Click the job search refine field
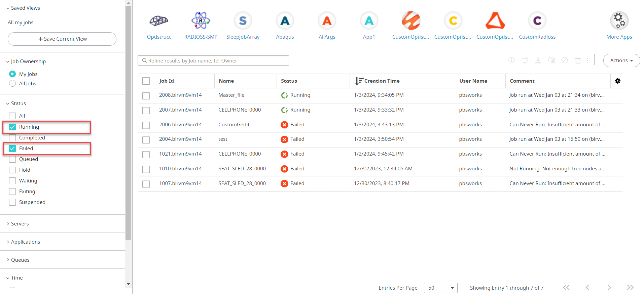Image resolution: width=644 pixels, height=294 pixels. click(x=213, y=61)
